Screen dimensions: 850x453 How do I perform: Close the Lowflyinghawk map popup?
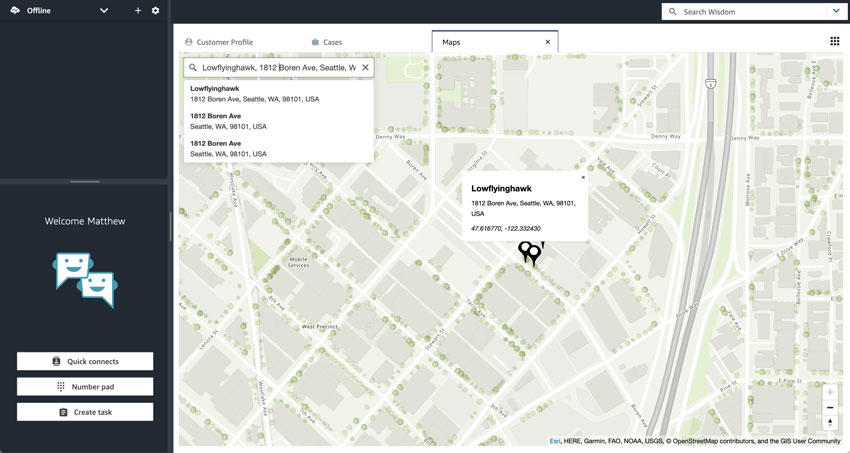(583, 178)
